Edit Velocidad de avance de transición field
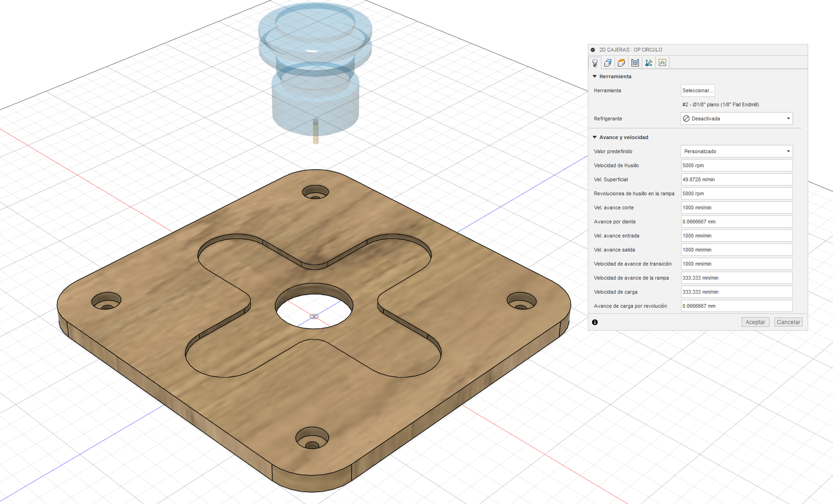The image size is (833, 504). 736,264
